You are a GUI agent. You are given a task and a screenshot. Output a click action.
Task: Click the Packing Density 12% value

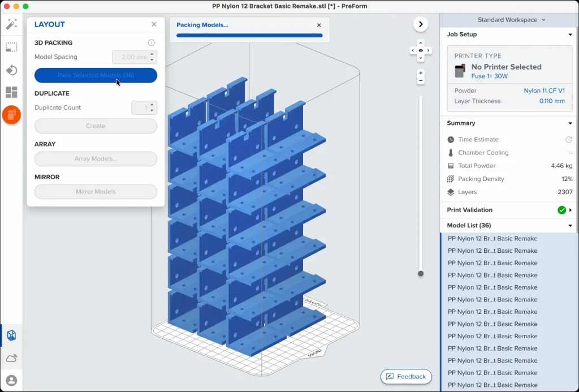(567, 179)
